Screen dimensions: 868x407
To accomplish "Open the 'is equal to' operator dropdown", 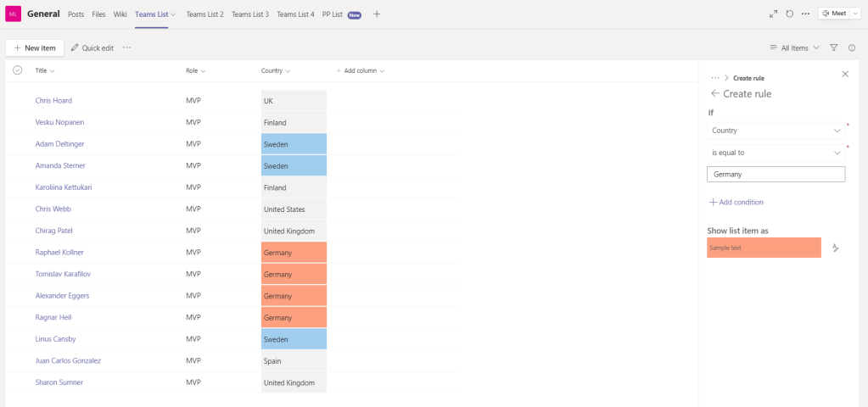I will click(776, 153).
